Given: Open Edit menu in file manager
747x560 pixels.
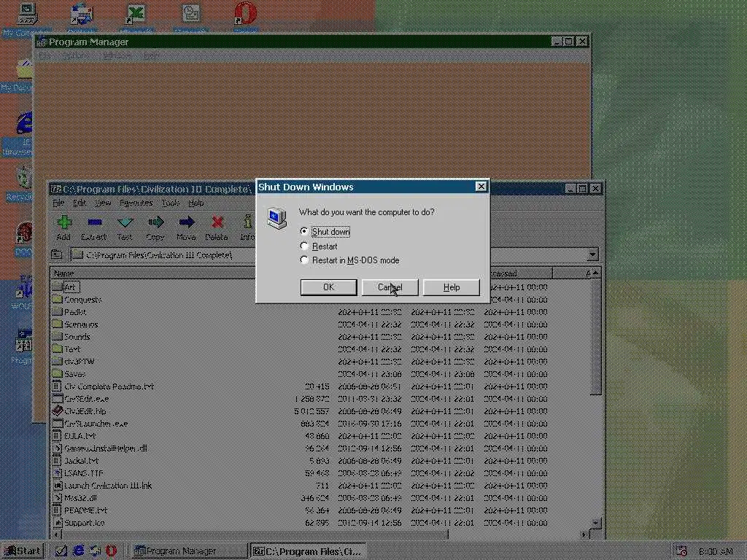Looking at the screenshot, I should [79, 203].
